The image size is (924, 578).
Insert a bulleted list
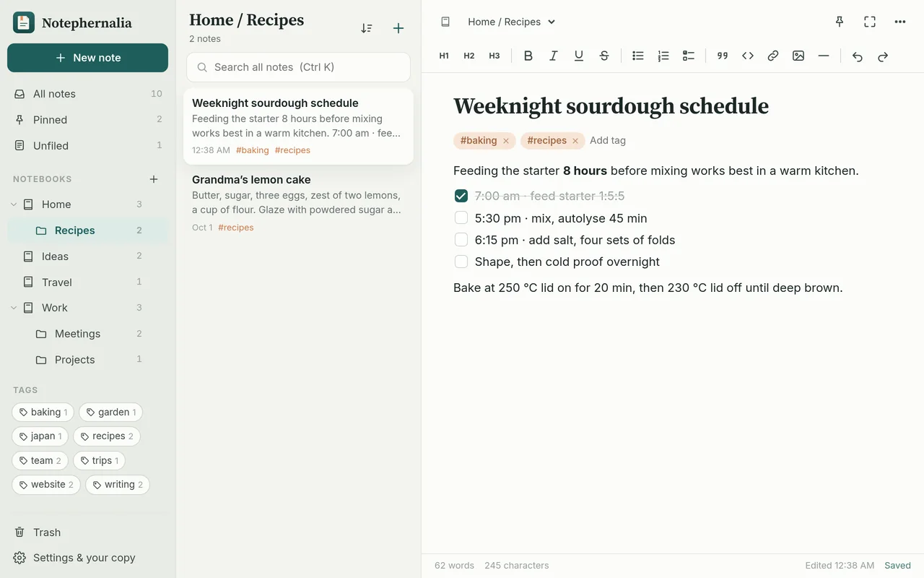coord(638,56)
